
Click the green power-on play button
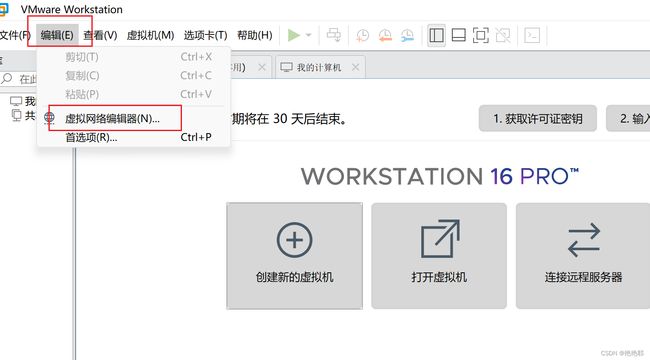[x=294, y=35]
